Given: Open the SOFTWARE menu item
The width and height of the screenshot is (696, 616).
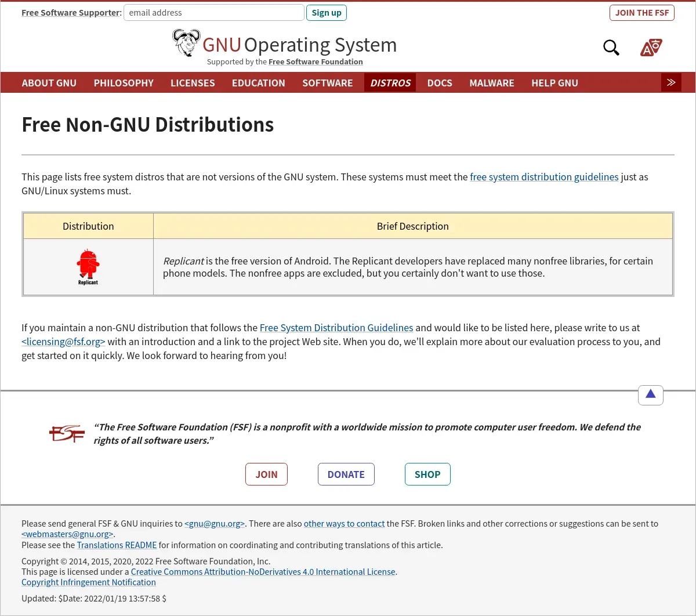Looking at the screenshot, I should pyautogui.click(x=328, y=83).
